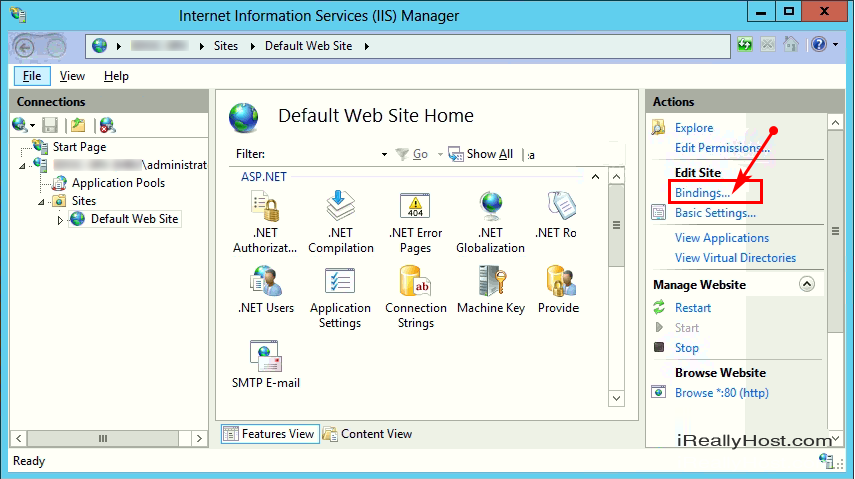Click the Restart website link
Viewport: 855px width, 479px height.
point(693,308)
